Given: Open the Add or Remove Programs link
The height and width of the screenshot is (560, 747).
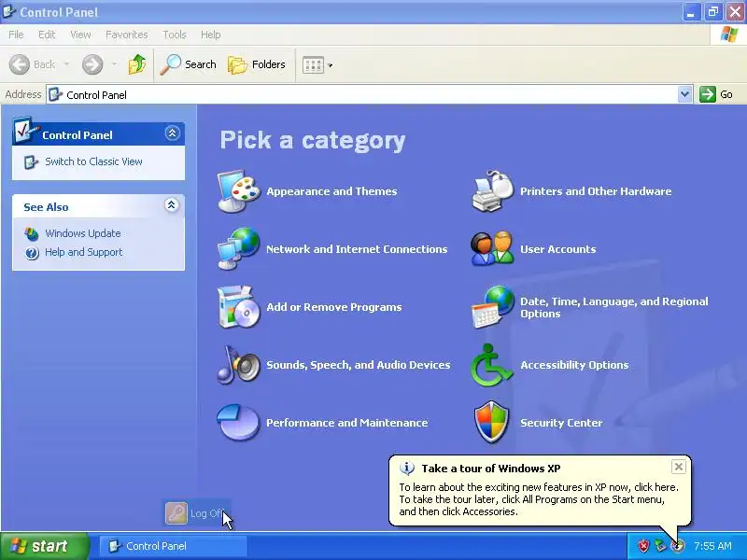Looking at the screenshot, I should coord(334,307).
